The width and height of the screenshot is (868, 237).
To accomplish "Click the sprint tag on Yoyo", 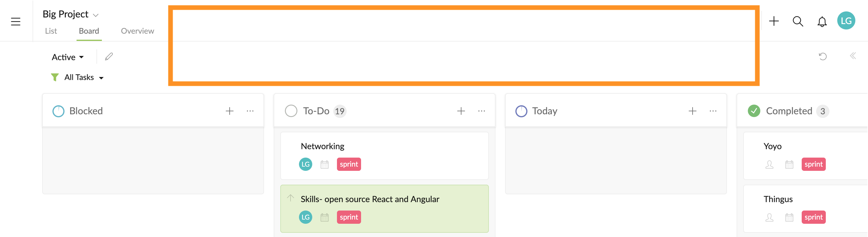I will (x=813, y=165).
